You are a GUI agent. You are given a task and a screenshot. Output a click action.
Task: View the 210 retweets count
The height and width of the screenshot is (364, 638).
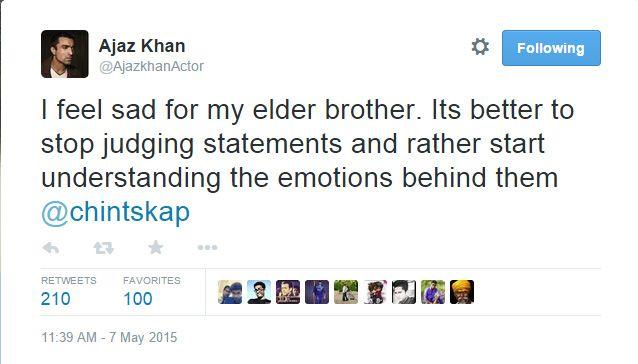coord(56,299)
